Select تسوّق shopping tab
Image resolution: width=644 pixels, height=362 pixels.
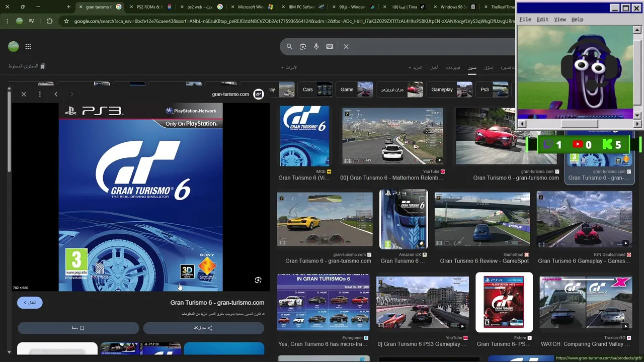pos(489,67)
